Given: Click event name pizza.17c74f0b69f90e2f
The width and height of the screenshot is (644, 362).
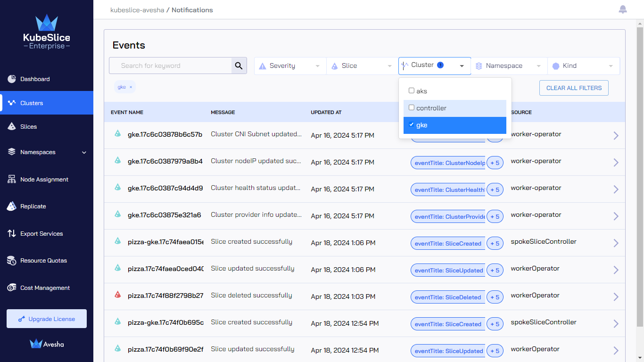Looking at the screenshot, I should (165, 349).
